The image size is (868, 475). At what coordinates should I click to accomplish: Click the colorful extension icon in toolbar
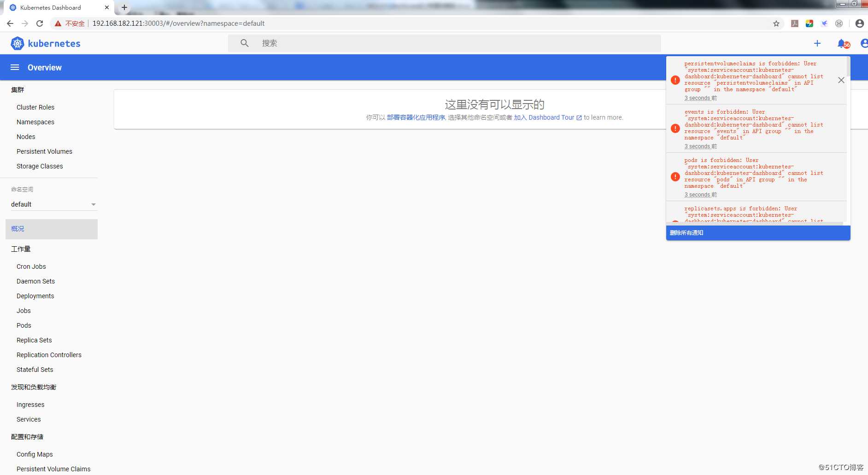point(809,23)
